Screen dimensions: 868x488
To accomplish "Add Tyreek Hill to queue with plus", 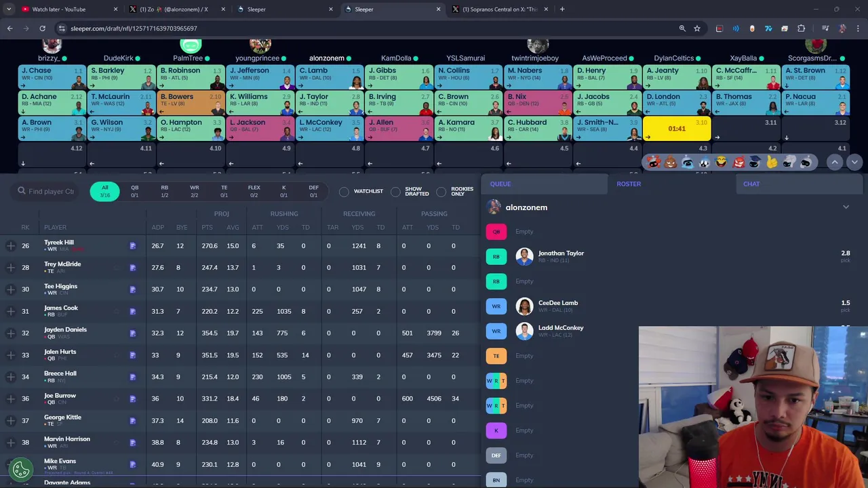I will pyautogui.click(x=10, y=246).
